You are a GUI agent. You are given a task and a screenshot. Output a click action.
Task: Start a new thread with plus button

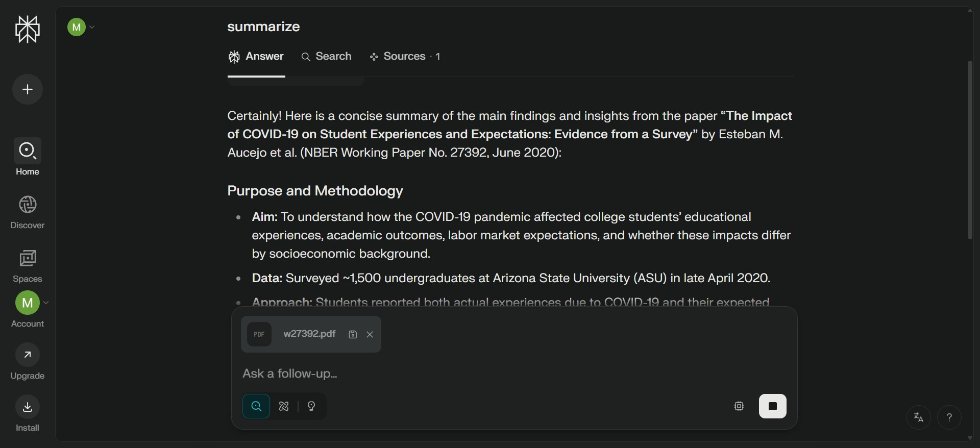[28, 90]
